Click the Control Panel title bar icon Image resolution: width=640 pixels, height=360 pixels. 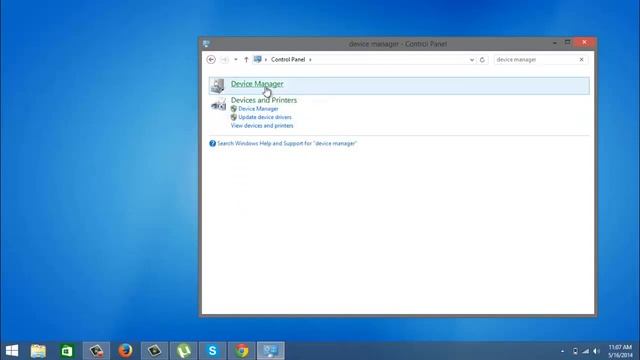pyautogui.click(x=206, y=44)
